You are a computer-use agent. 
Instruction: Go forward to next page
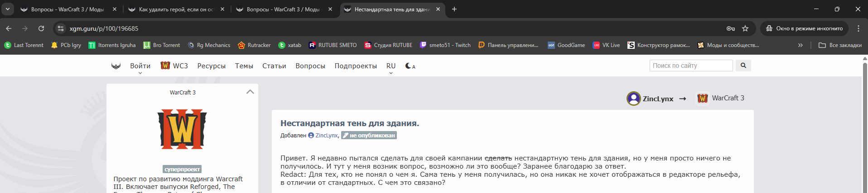pos(25,28)
